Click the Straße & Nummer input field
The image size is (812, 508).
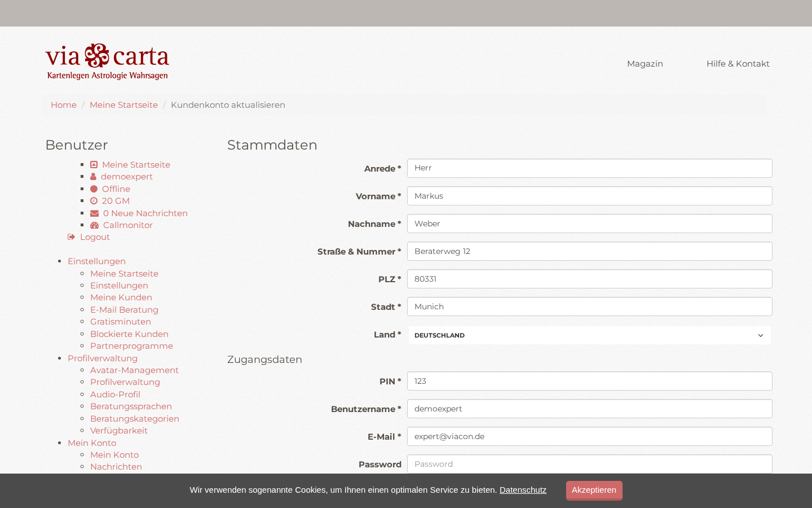(x=589, y=251)
